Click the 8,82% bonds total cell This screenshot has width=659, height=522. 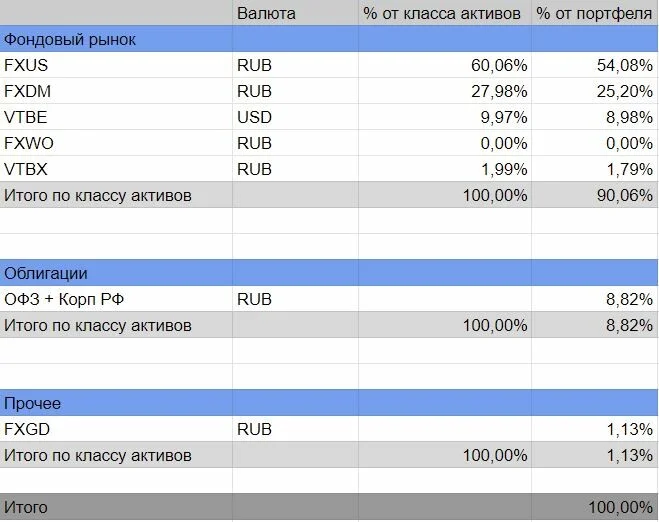point(595,325)
